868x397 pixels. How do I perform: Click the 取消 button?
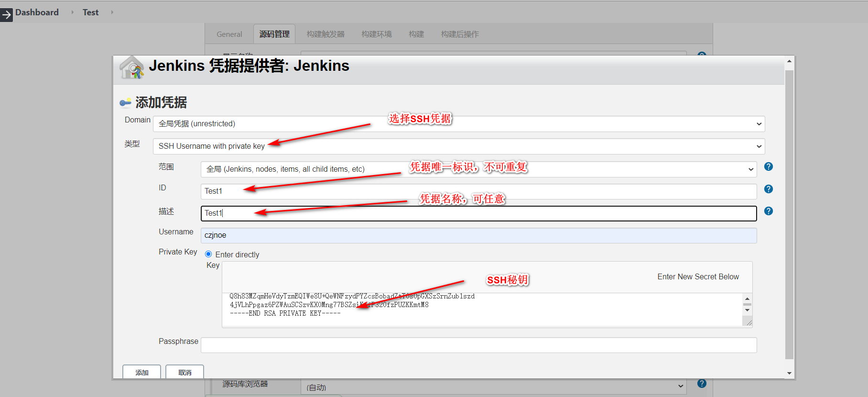coord(185,372)
